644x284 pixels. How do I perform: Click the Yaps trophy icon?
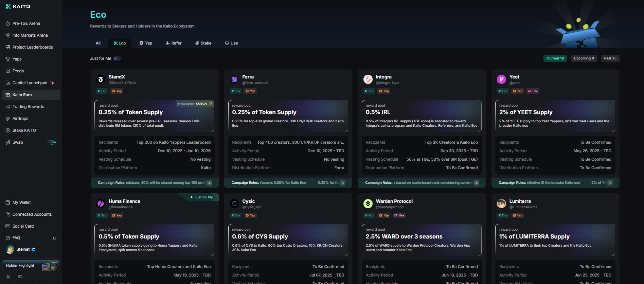click(8, 59)
